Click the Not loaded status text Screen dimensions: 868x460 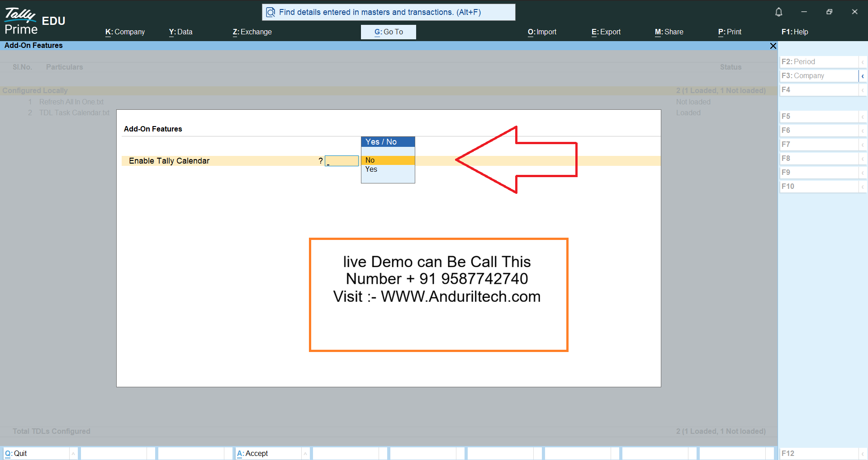[693, 102]
